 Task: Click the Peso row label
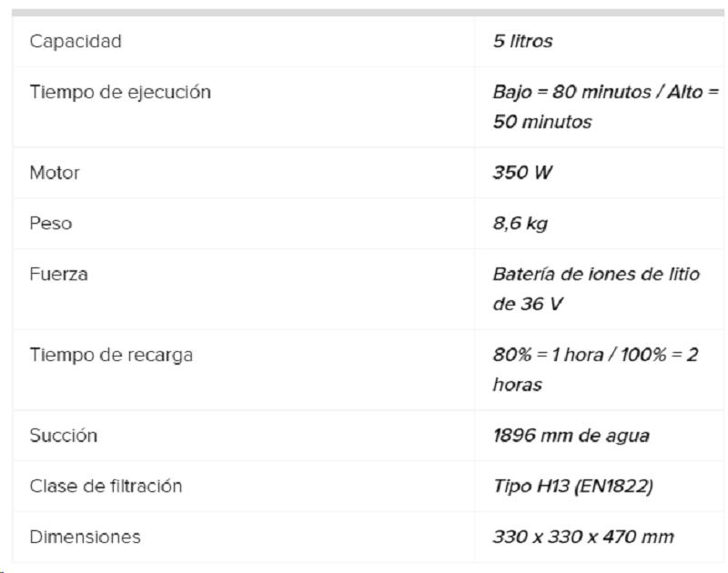click(51, 224)
